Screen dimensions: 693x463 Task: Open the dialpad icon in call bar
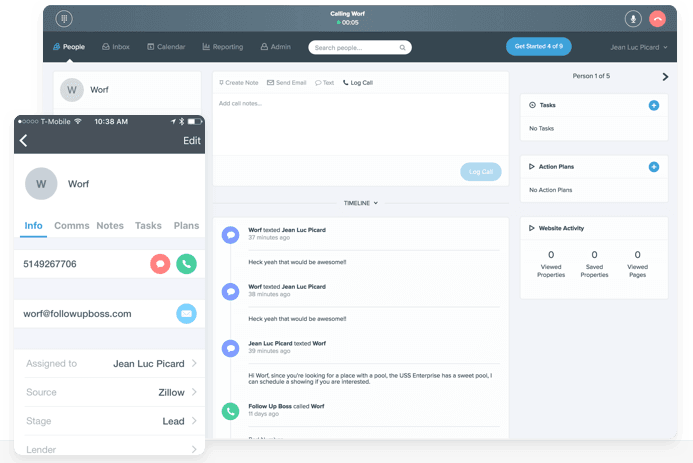tap(64, 19)
